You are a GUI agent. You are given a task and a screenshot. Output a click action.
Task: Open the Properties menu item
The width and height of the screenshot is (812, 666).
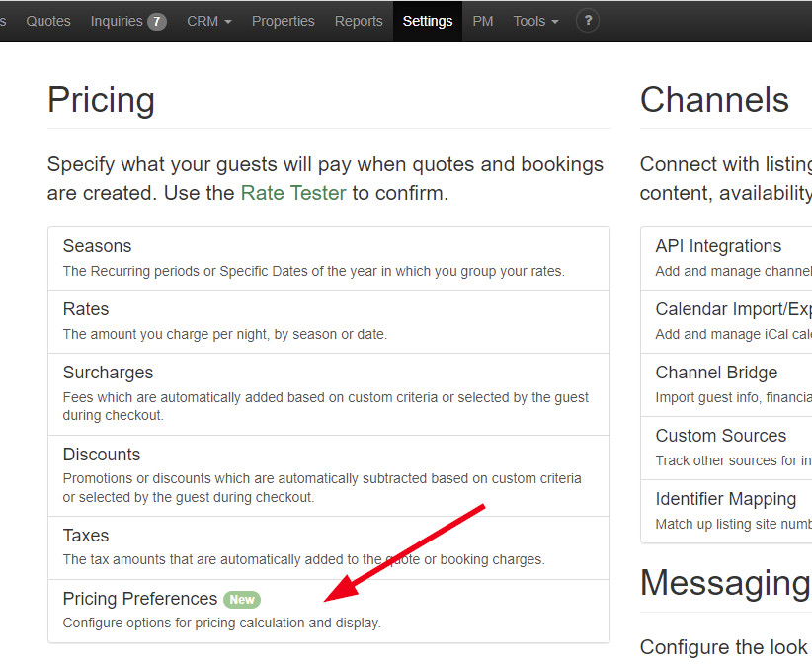pyautogui.click(x=284, y=21)
